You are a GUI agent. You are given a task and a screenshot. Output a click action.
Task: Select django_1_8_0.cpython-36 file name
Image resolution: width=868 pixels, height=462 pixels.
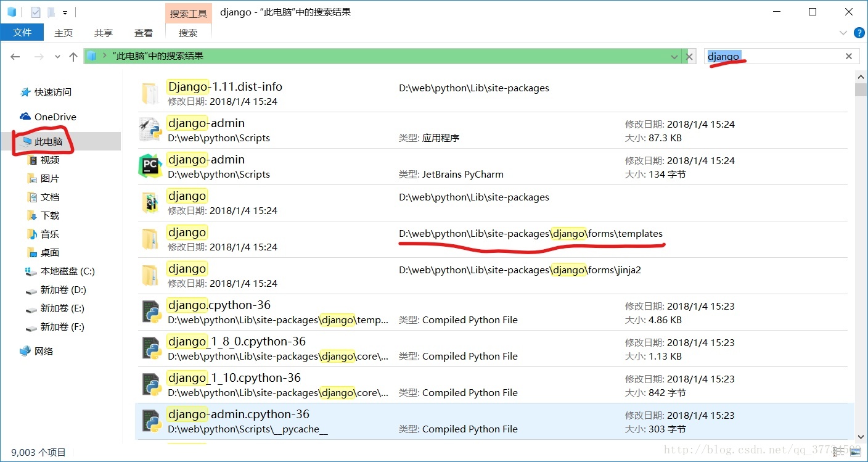coord(236,342)
